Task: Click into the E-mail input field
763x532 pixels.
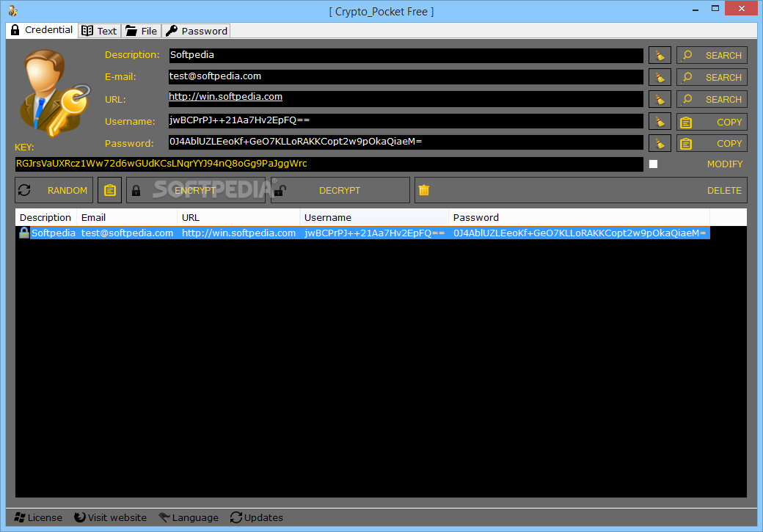Action: coord(405,76)
